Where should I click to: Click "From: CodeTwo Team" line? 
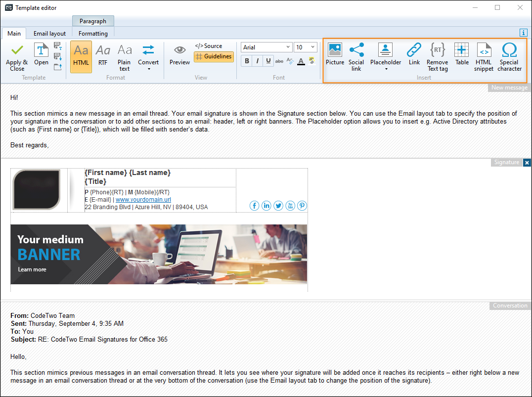click(x=43, y=315)
